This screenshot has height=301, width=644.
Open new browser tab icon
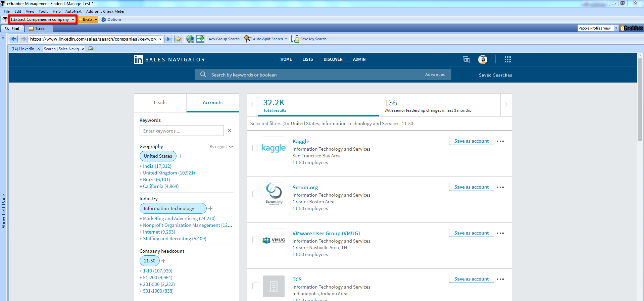91,49
